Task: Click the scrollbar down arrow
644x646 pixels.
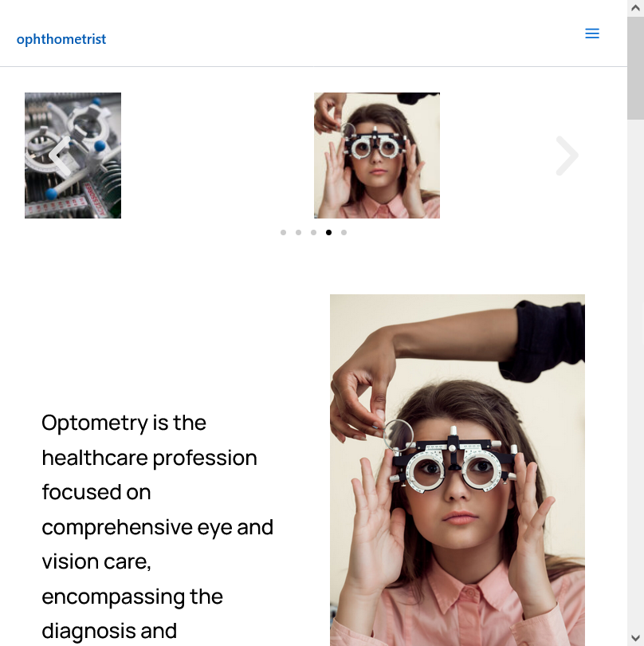Action: point(635,638)
